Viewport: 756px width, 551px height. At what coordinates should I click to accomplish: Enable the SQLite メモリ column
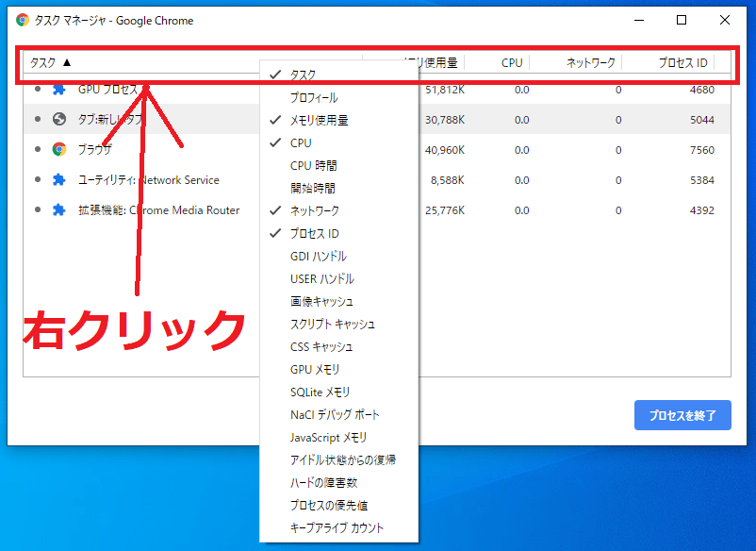339,392
